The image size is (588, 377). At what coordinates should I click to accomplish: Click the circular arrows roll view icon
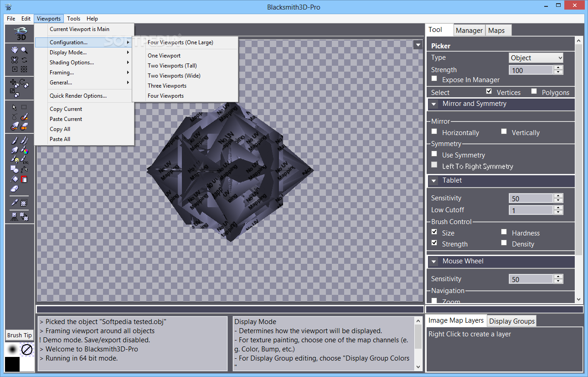pyautogui.click(x=24, y=60)
